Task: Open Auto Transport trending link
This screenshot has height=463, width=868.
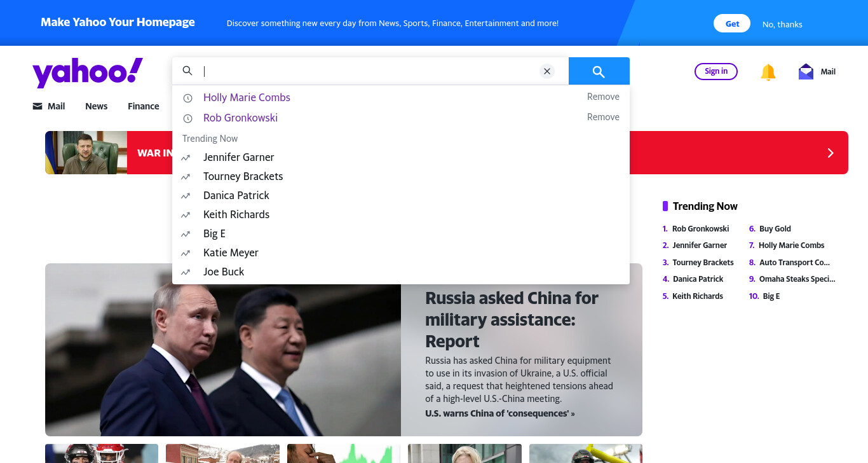Action: [795, 262]
